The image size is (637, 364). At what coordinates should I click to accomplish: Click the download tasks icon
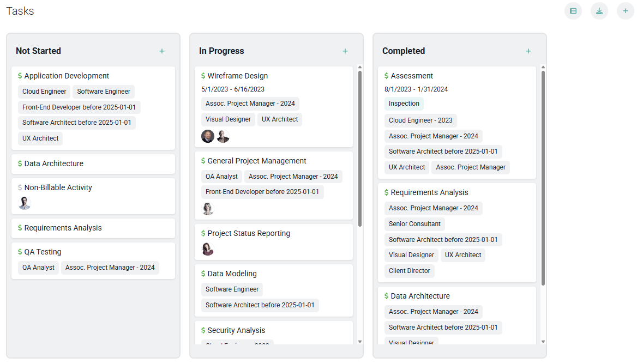(x=599, y=11)
